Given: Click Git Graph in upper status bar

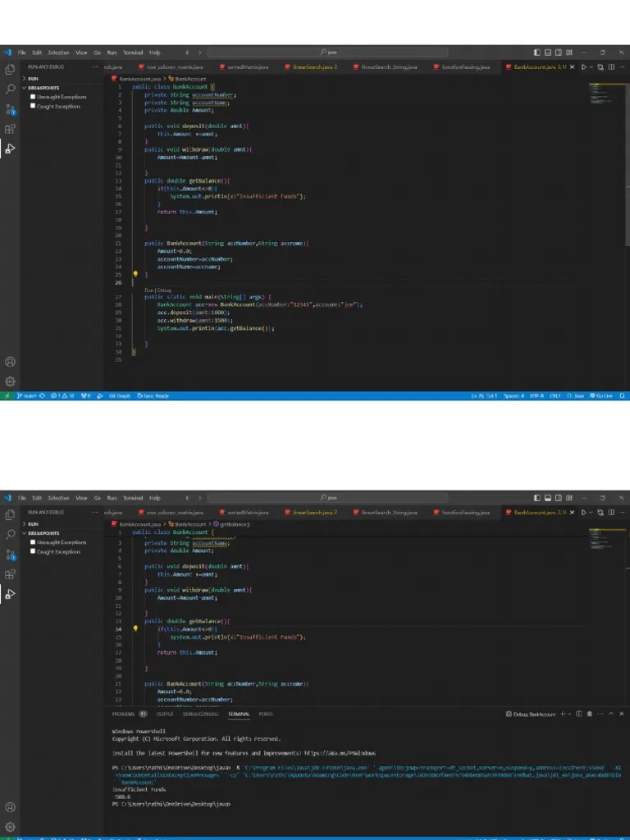Looking at the screenshot, I should click(120, 396).
